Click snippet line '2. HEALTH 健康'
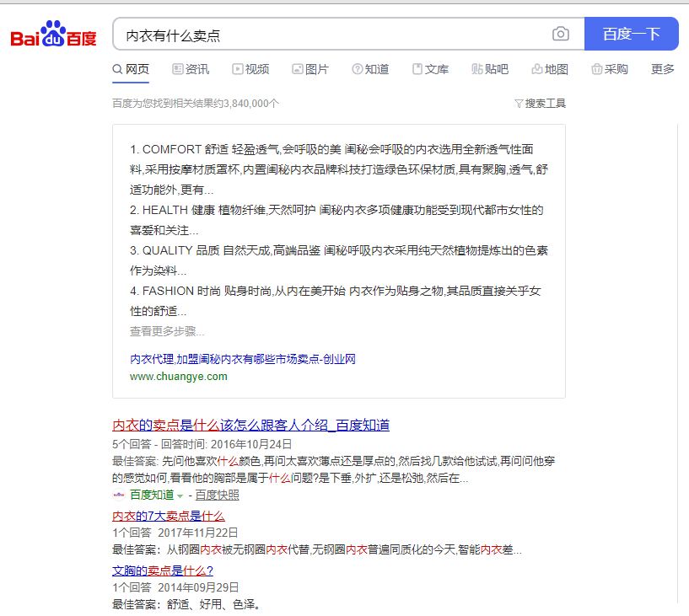 pos(336,220)
